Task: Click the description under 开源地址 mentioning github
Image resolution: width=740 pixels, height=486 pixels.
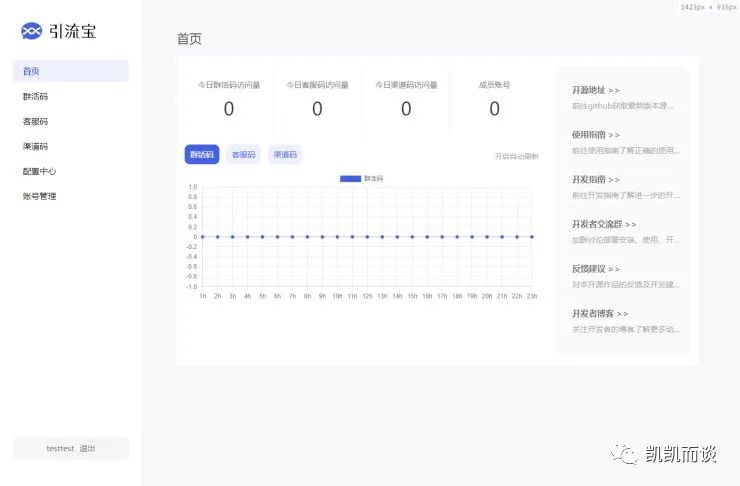Action: click(x=623, y=106)
